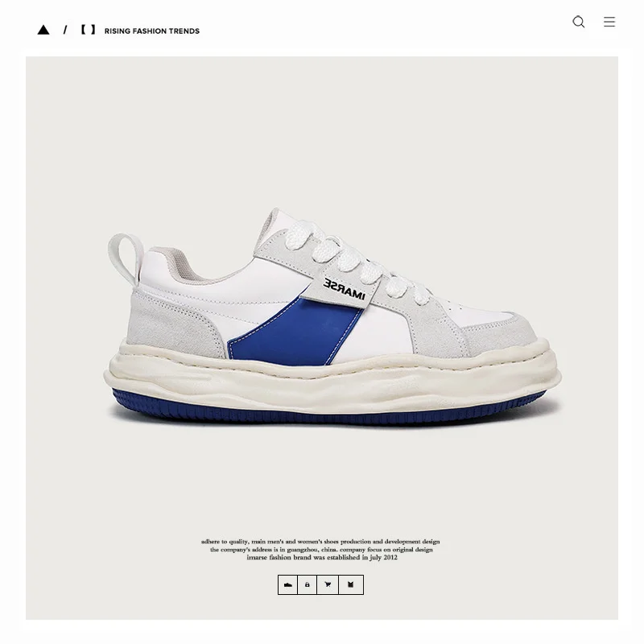Click the blue side panel of the sneaker
This screenshot has width=644, height=644.
click(x=295, y=333)
